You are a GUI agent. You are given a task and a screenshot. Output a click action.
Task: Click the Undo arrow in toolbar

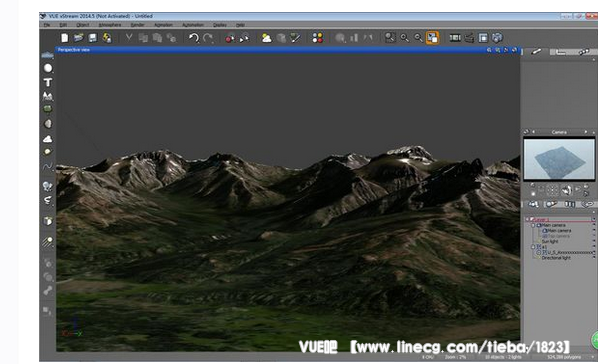[x=194, y=38]
